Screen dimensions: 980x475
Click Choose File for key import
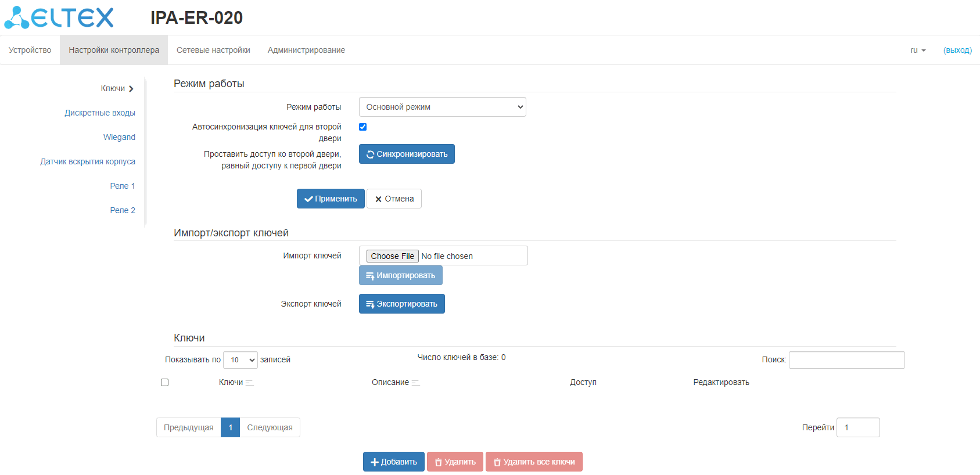[393, 256]
